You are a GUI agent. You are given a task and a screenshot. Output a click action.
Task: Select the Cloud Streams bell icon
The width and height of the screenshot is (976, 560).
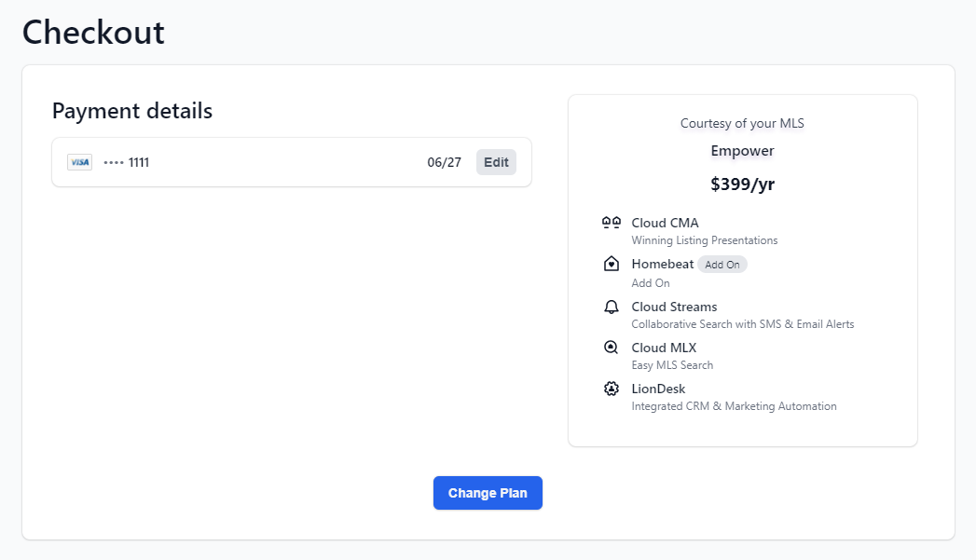tap(611, 306)
